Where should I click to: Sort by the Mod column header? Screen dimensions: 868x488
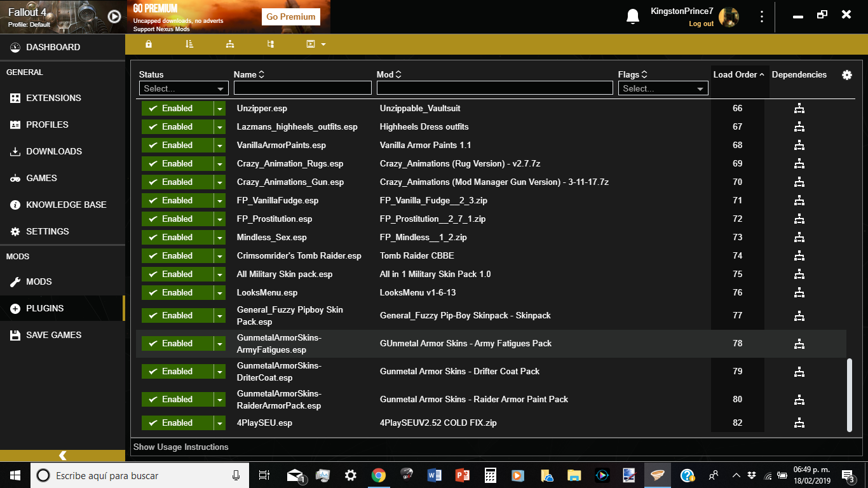[389, 74]
